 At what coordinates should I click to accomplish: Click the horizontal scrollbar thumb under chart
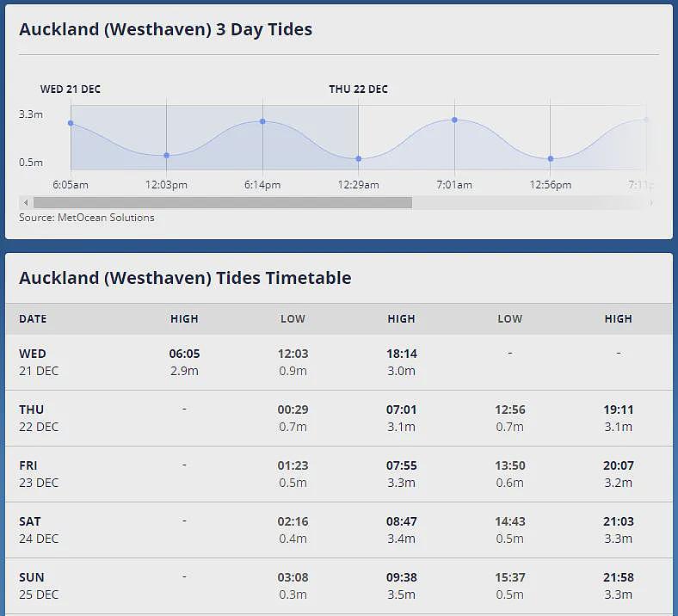click(223, 202)
